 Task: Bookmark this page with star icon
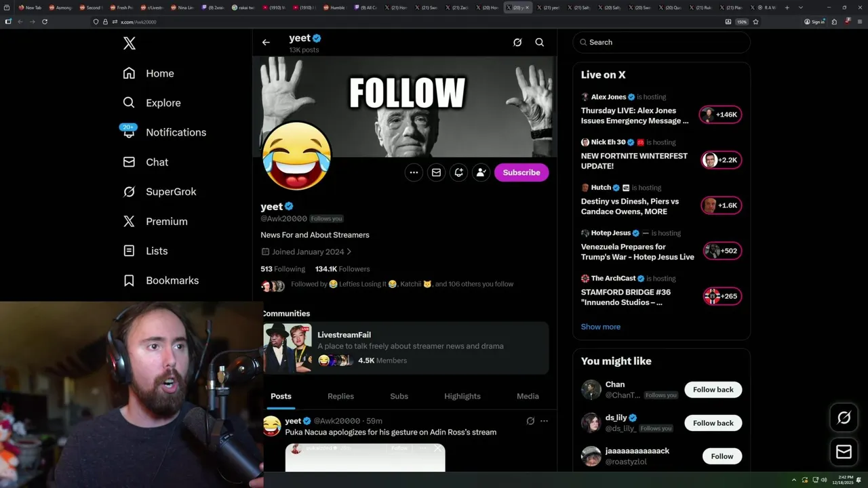[x=755, y=22]
